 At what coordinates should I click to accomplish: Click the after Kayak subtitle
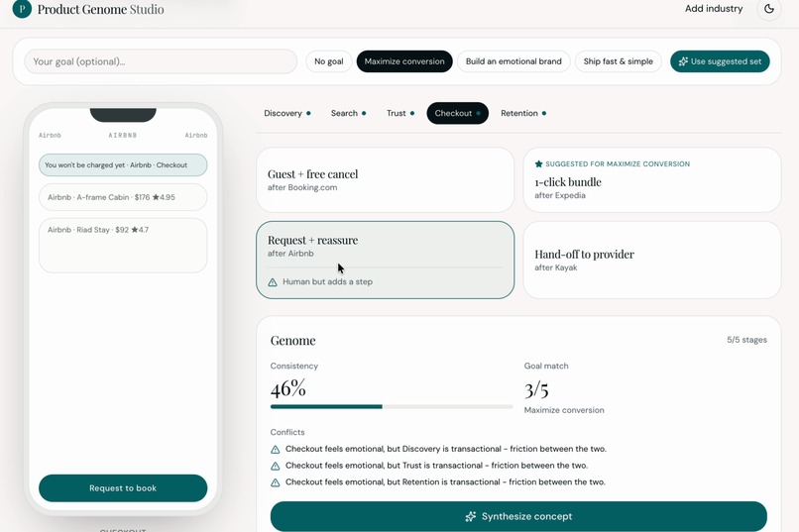pos(556,267)
